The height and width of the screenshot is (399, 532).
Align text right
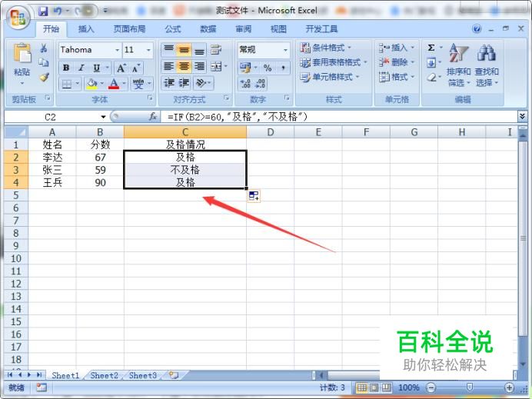click(x=199, y=66)
